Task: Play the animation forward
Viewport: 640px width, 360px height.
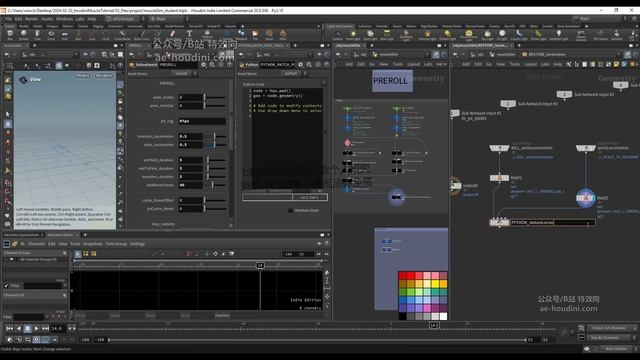Action: click(36, 328)
